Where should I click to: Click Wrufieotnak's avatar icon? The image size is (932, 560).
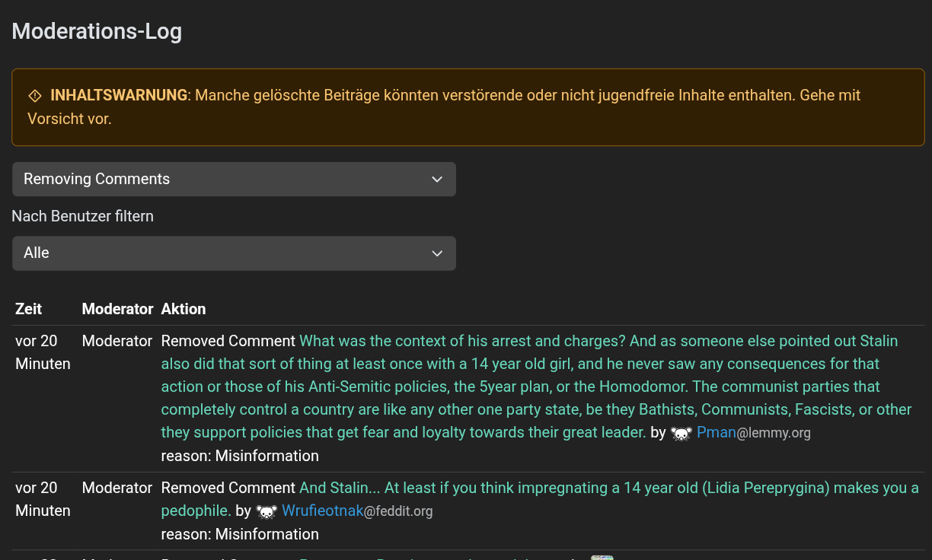point(267,511)
